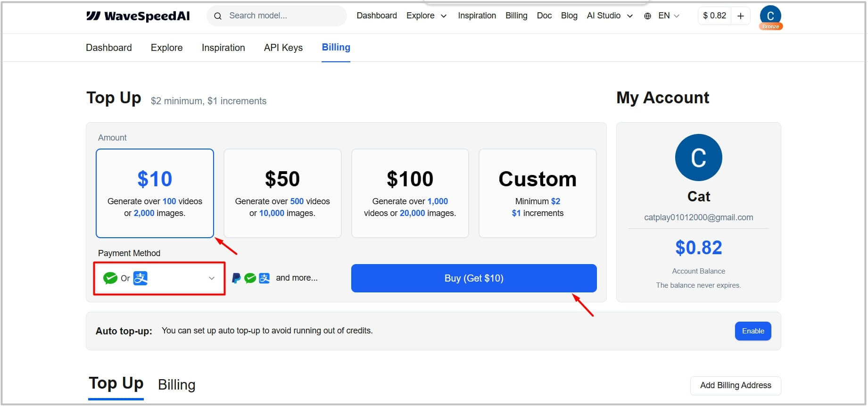Select the $100 top-up amount
The image size is (868, 407).
tap(410, 193)
